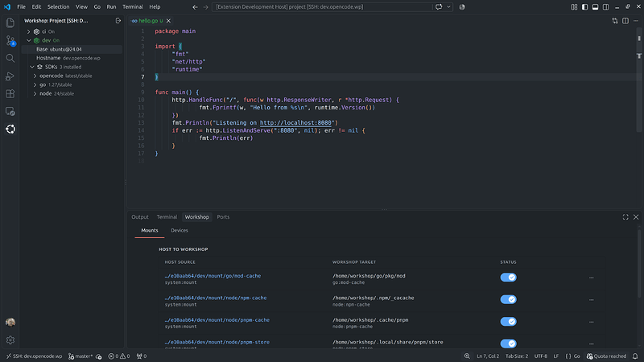The height and width of the screenshot is (362, 644).
Task: Toggle the bottom Panel visibility
Action: (595, 7)
